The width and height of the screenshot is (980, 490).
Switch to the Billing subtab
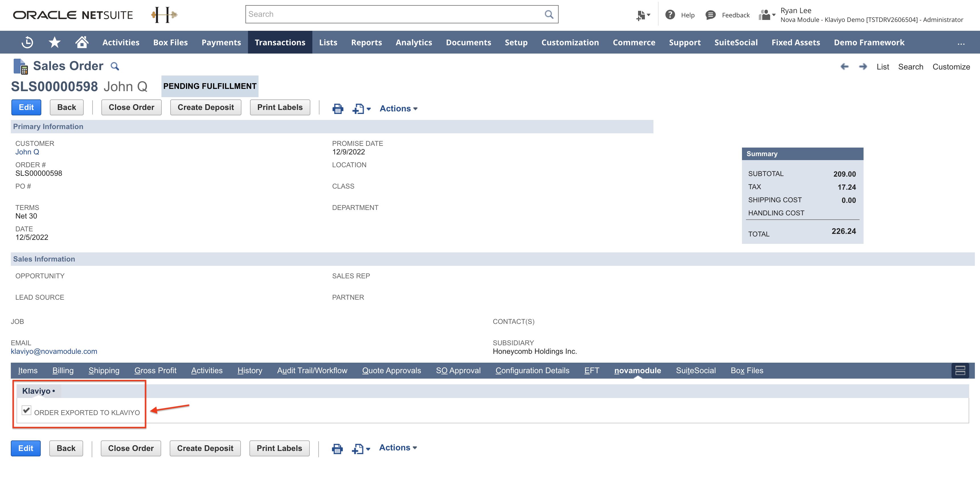click(63, 370)
